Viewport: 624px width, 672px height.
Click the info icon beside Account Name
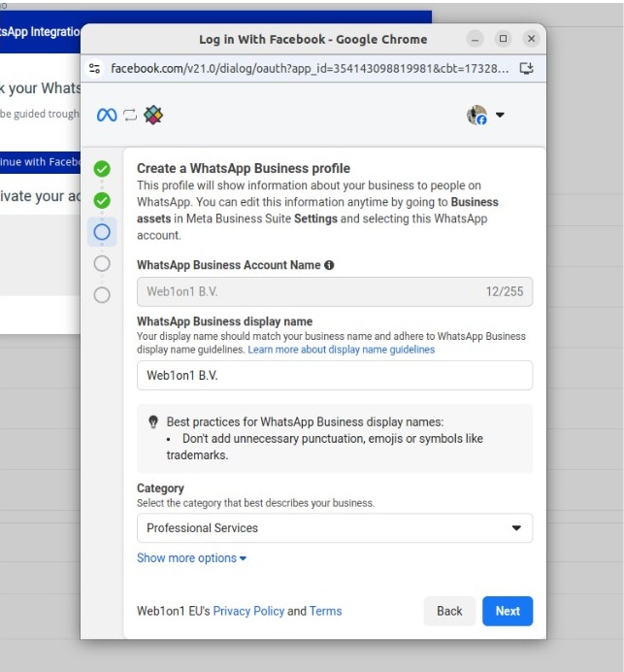tap(330, 265)
